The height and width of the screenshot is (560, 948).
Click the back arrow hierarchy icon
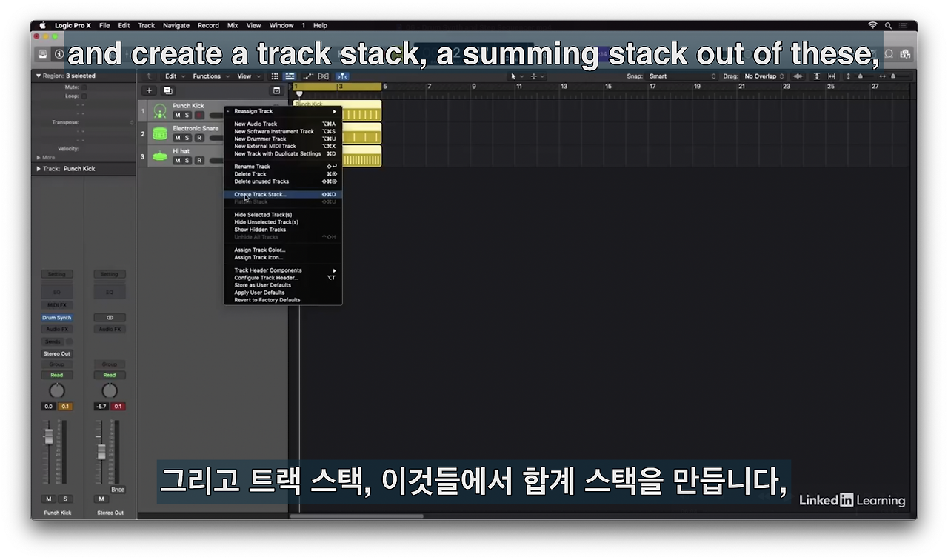[150, 76]
